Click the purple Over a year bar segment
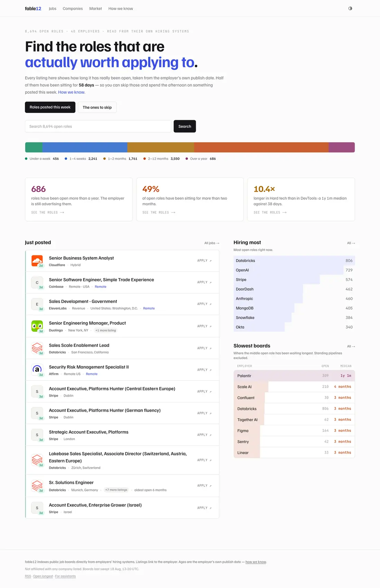 (342, 148)
